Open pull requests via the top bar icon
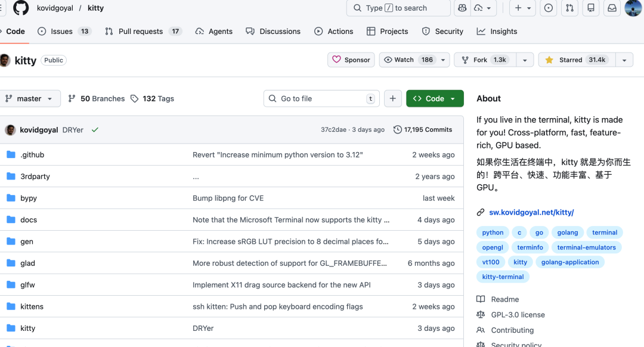Screen dimensions: 644x347 coord(570,8)
